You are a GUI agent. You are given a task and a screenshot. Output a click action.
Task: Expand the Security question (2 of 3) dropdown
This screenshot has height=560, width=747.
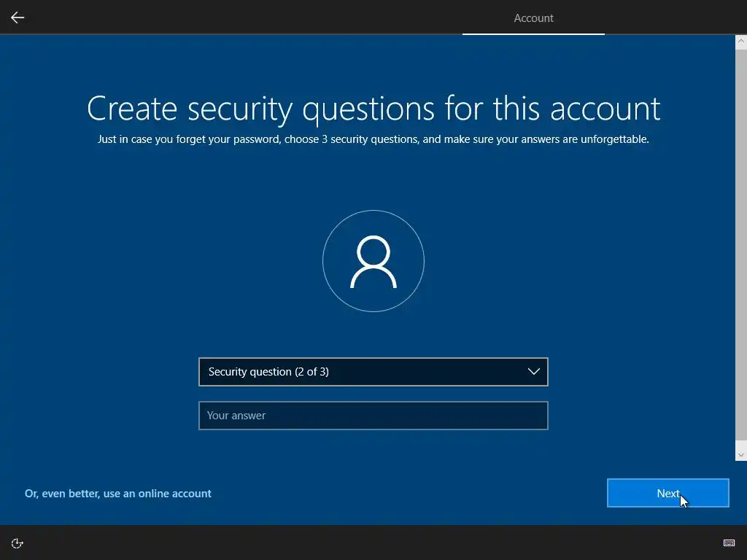(373, 372)
